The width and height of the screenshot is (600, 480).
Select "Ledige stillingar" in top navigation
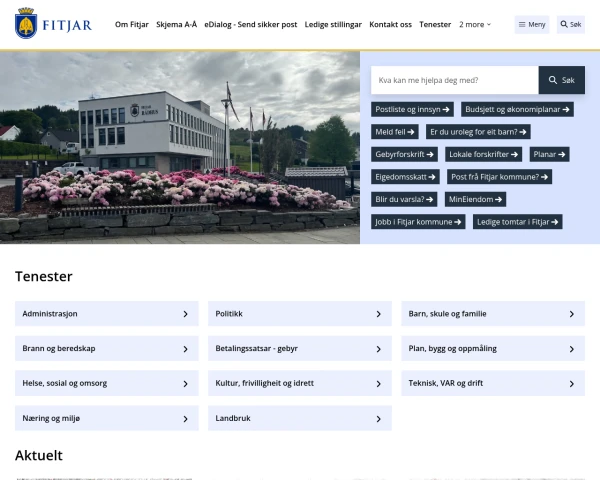coord(333,24)
